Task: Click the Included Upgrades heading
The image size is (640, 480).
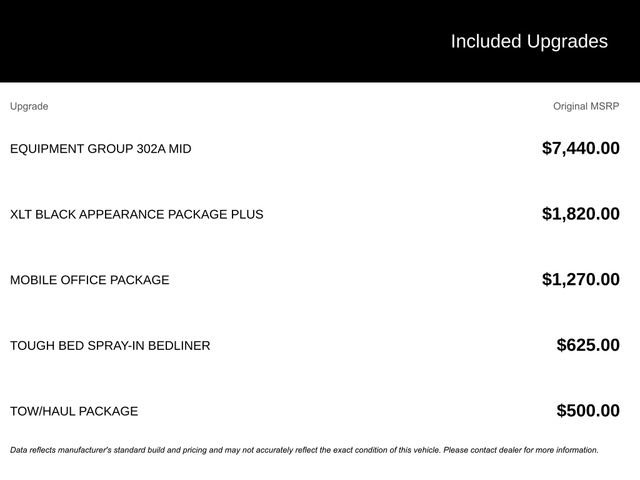Action: 528,41
